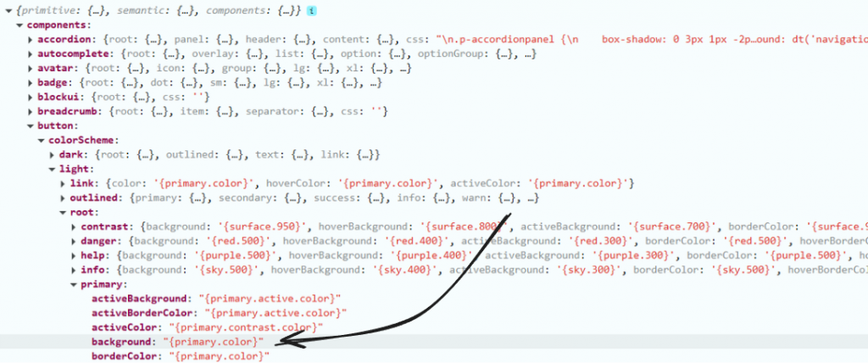This screenshot has height=363, width=868.
Task: Expand the link entry under light
Action: pyautogui.click(x=63, y=183)
